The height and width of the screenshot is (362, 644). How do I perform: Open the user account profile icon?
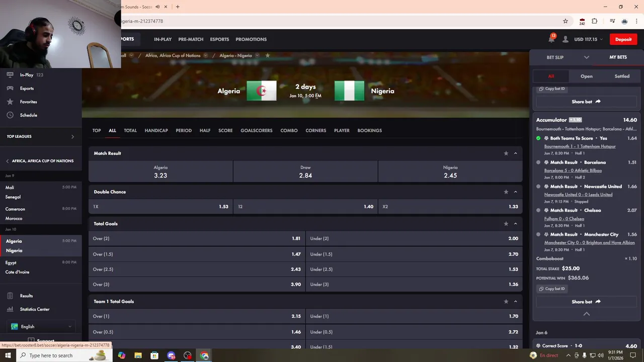click(x=566, y=39)
